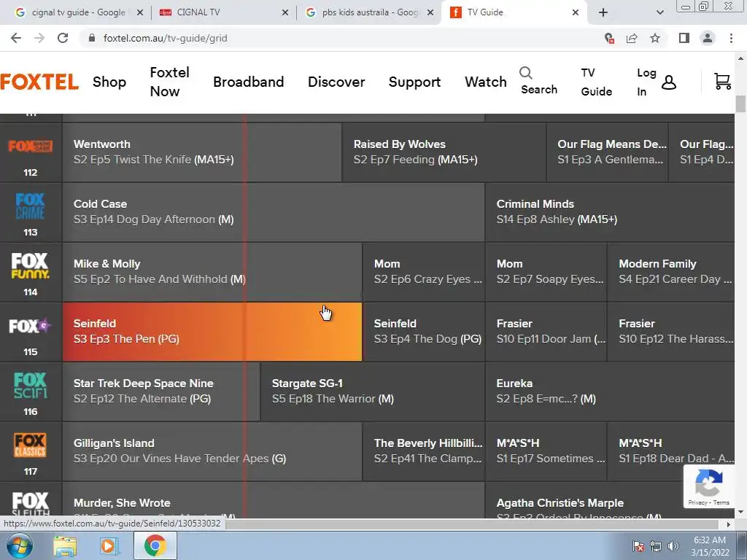Open the Support menu item
Viewport: 747px width, 560px height.
[414, 82]
